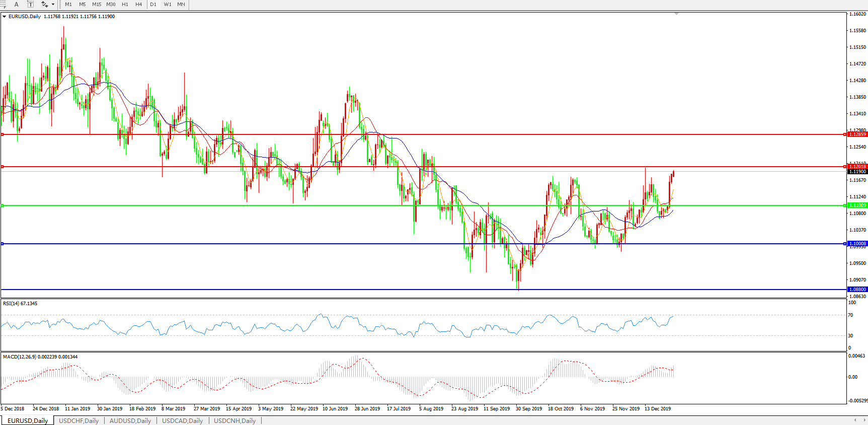Open the Arrows tool dropdown arrow
Screen dimensions: 868x425
click(53, 5)
